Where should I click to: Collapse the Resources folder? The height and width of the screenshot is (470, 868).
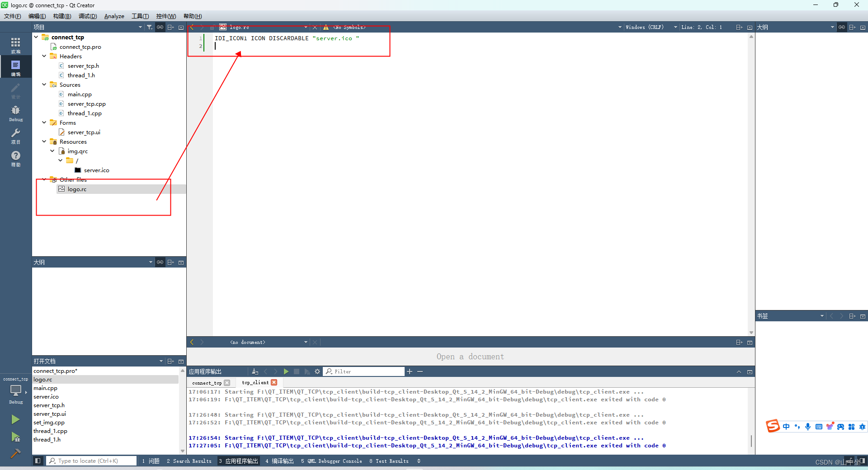pos(44,141)
